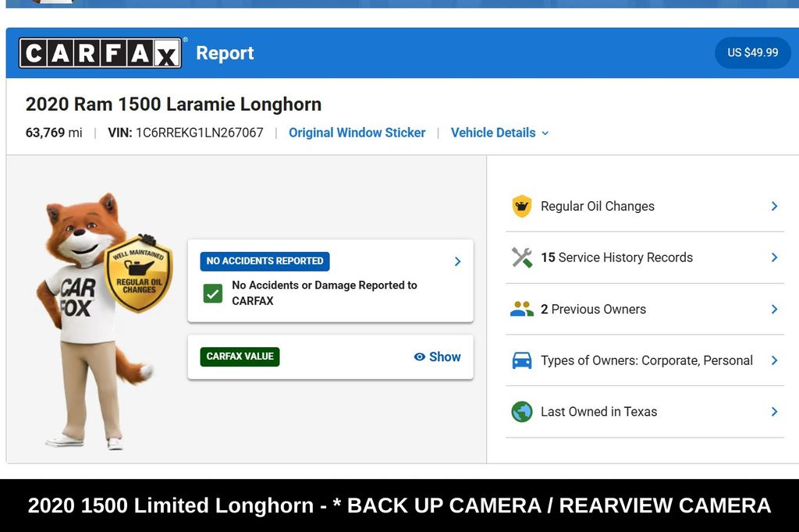This screenshot has height=532, width=799.
Task: Click the wrench and screwdriver service icon
Action: [522, 257]
